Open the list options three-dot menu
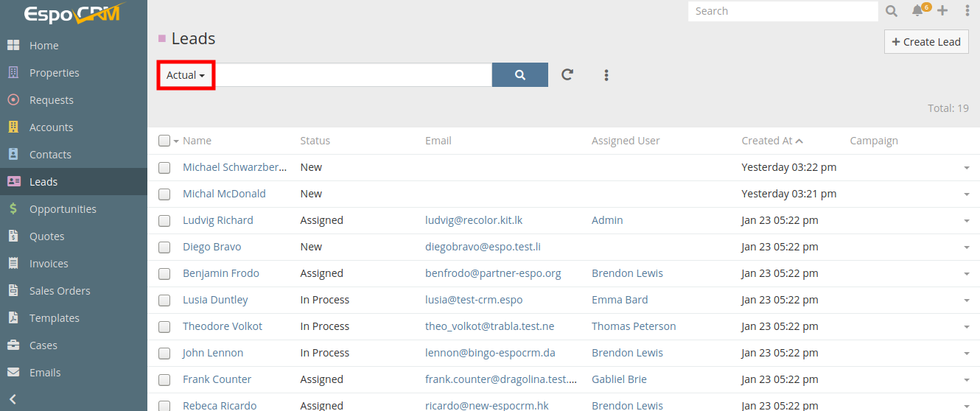The width and height of the screenshot is (980, 411). point(606,75)
